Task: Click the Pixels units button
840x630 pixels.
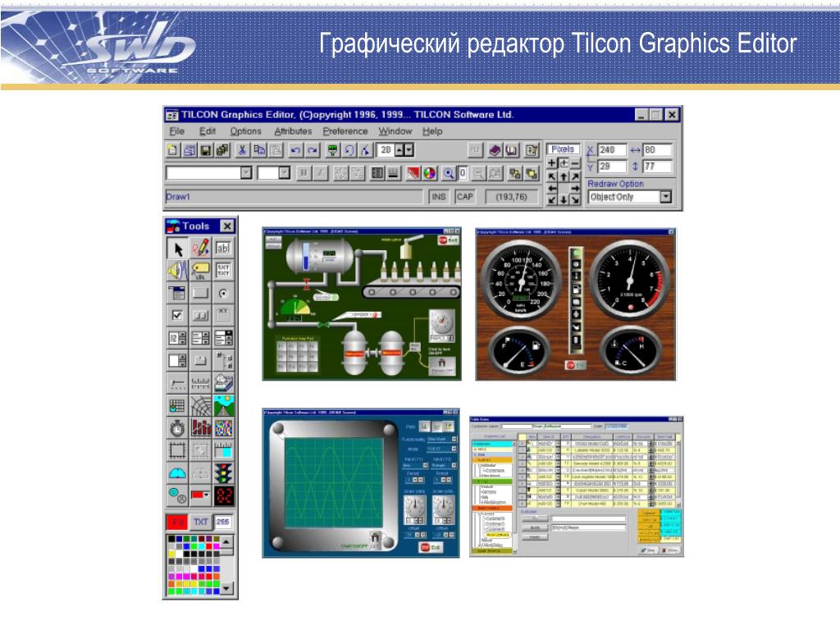Action: tap(563, 149)
